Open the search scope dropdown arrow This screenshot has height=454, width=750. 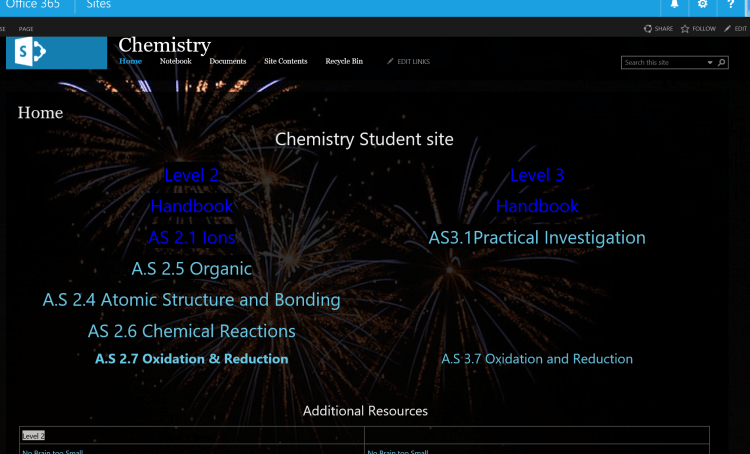pos(710,63)
